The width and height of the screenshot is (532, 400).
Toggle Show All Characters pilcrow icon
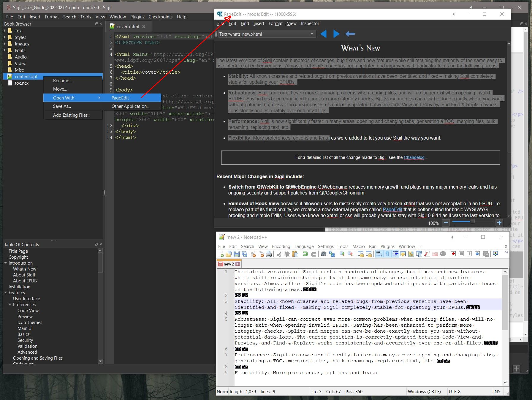click(x=387, y=254)
